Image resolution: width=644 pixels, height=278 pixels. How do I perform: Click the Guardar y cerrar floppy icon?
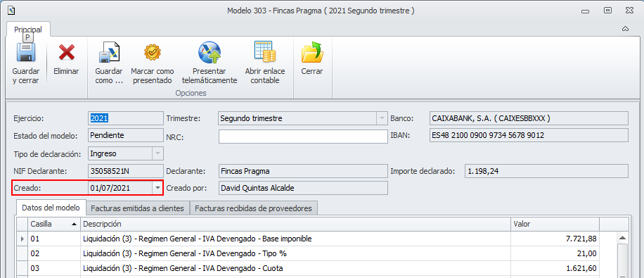pyautogui.click(x=26, y=53)
